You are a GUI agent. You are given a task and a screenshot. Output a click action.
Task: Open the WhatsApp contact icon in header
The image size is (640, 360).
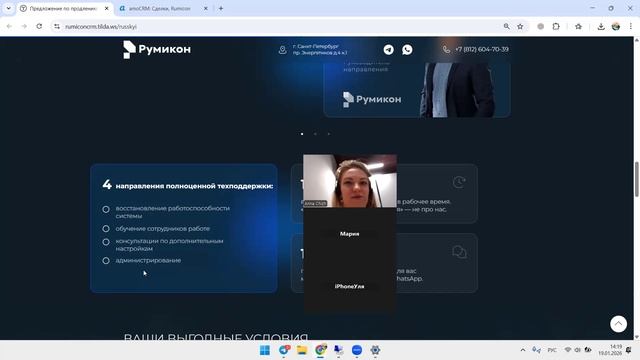pos(407,49)
